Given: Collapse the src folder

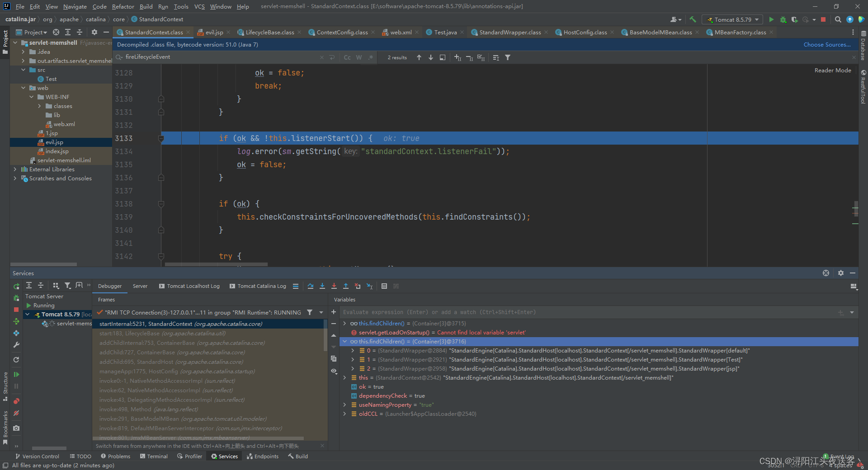Looking at the screenshot, I should [x=23, y=70].
